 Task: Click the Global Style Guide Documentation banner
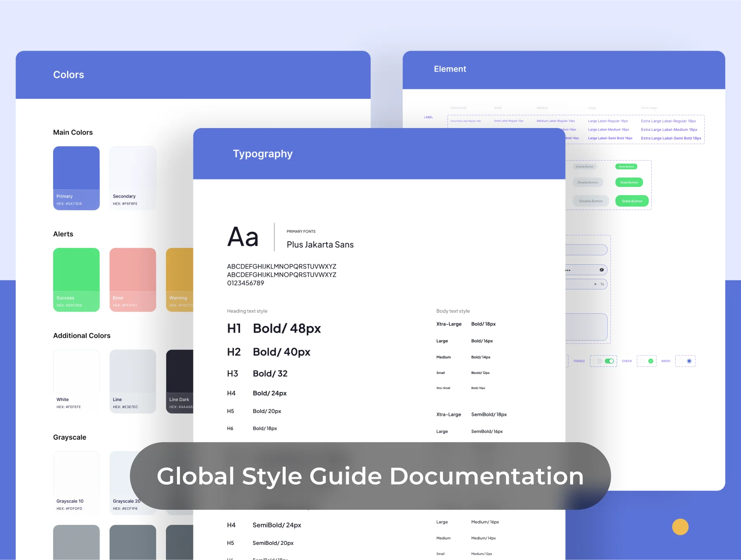(x=370, y=476)
